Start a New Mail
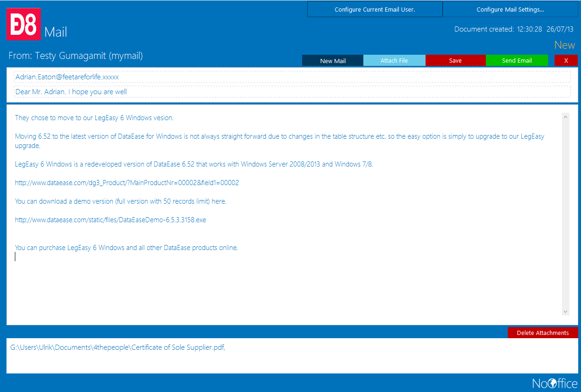Screen dimensions: 581x392 click(x=333, y=61)
